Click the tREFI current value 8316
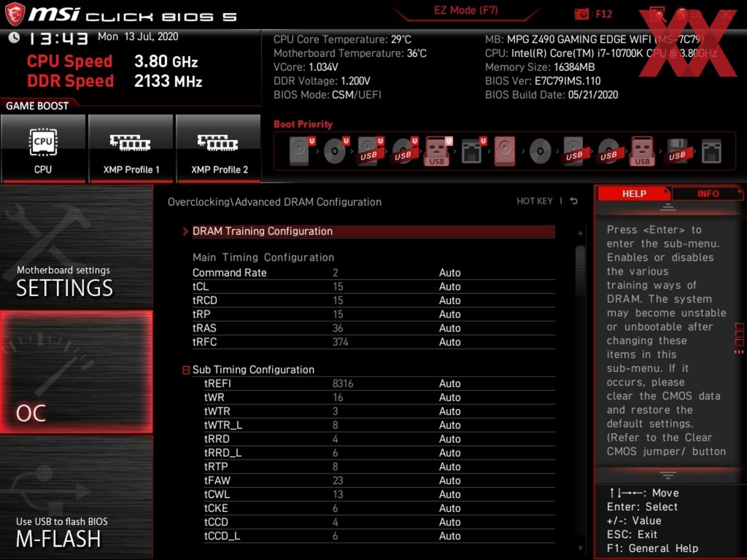This screenshot has width=747, height=560. [x=343, y=383]
